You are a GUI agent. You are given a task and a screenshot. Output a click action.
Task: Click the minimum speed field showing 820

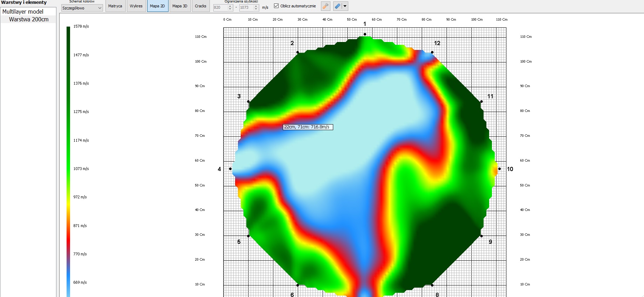[x=220, y=7]
